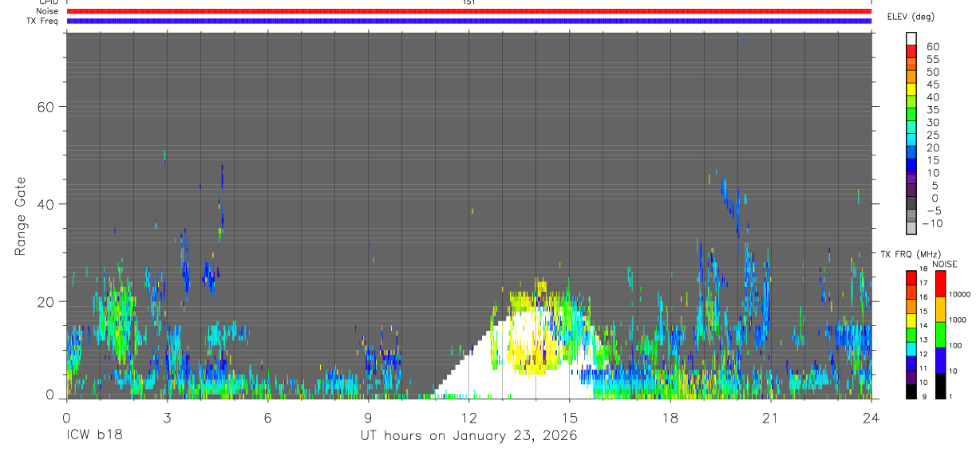980x452 pixels.
Task: Click the blue TX Freq status bar
Action: click(x=469, y=21)
